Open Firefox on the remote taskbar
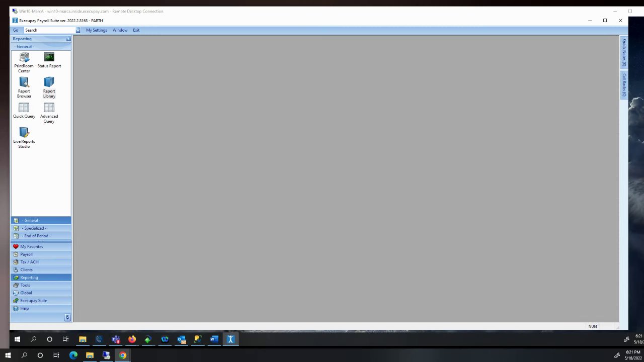Screen dimensions: 644x362 tap(132, 339)
